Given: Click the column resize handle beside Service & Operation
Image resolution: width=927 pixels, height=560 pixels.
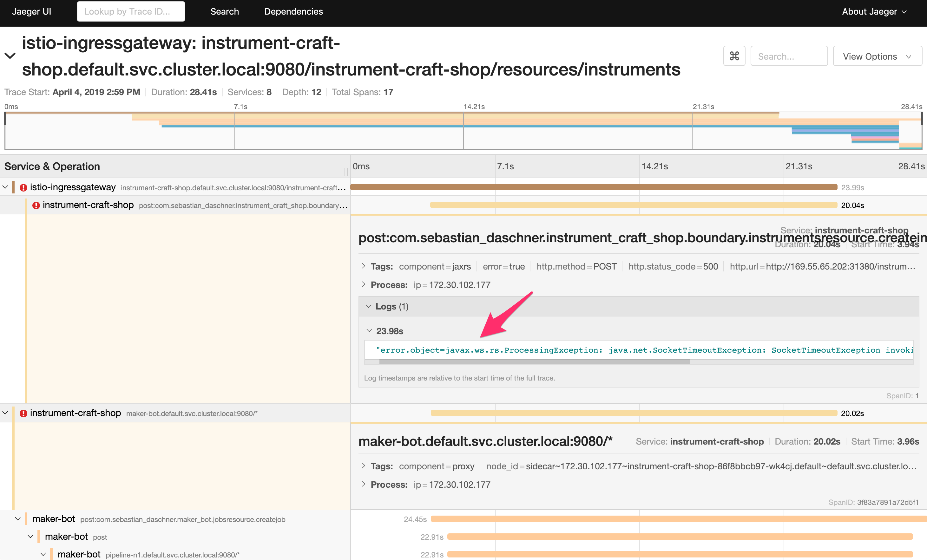Looking at the screenshot, I should click(x=345, y=171).
